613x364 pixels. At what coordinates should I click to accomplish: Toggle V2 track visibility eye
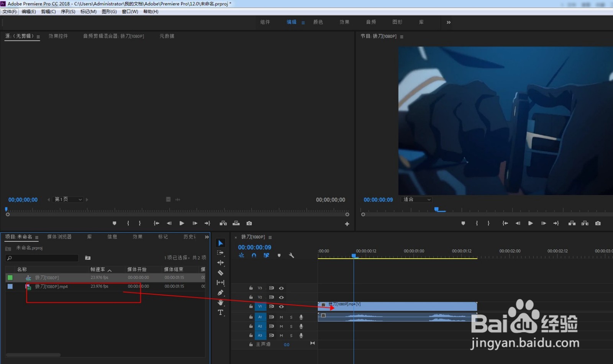[281, 297]
